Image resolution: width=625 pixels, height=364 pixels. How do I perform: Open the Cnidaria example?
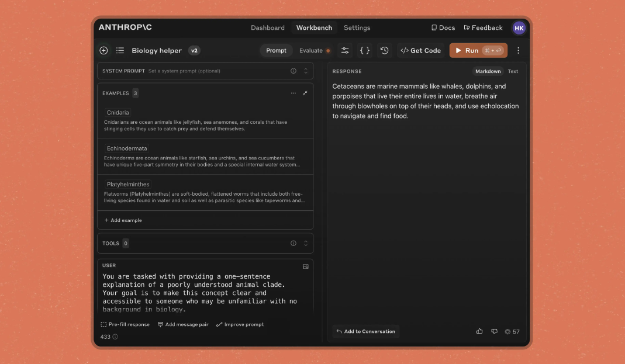205,121
